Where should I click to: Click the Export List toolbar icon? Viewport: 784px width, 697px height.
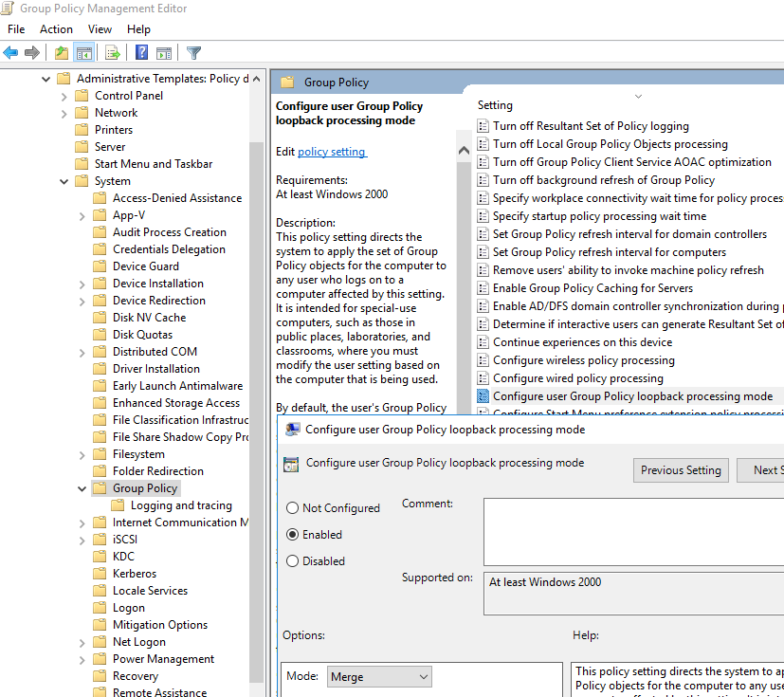point(113,52)
